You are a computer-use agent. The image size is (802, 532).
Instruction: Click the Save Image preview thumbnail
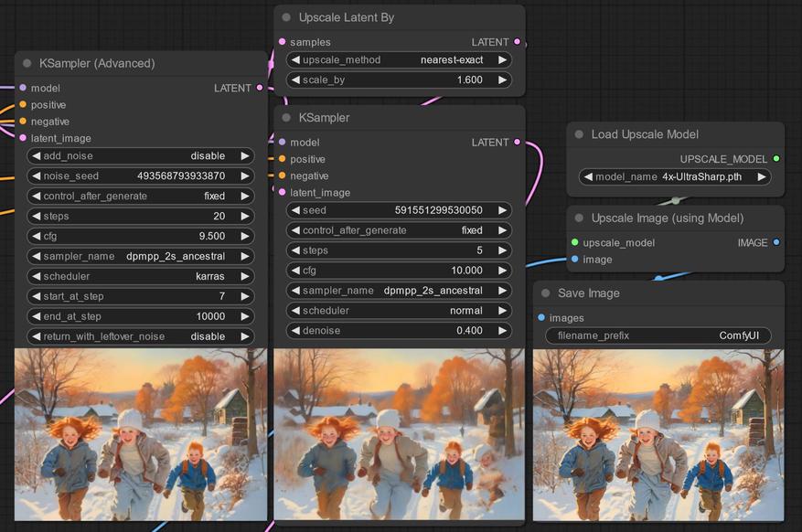click(658, 435)
